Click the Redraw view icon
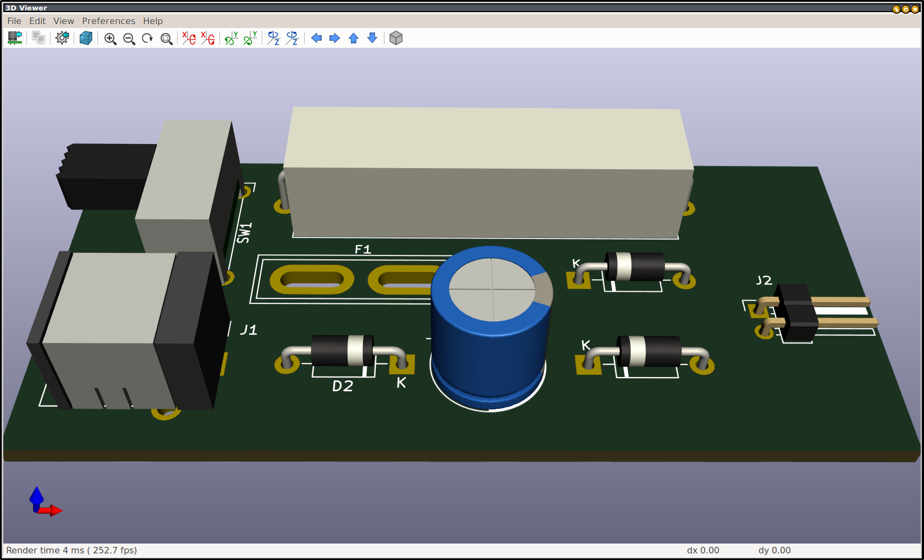The height and width of the screenshot is (560, 924). click(147, 38)
